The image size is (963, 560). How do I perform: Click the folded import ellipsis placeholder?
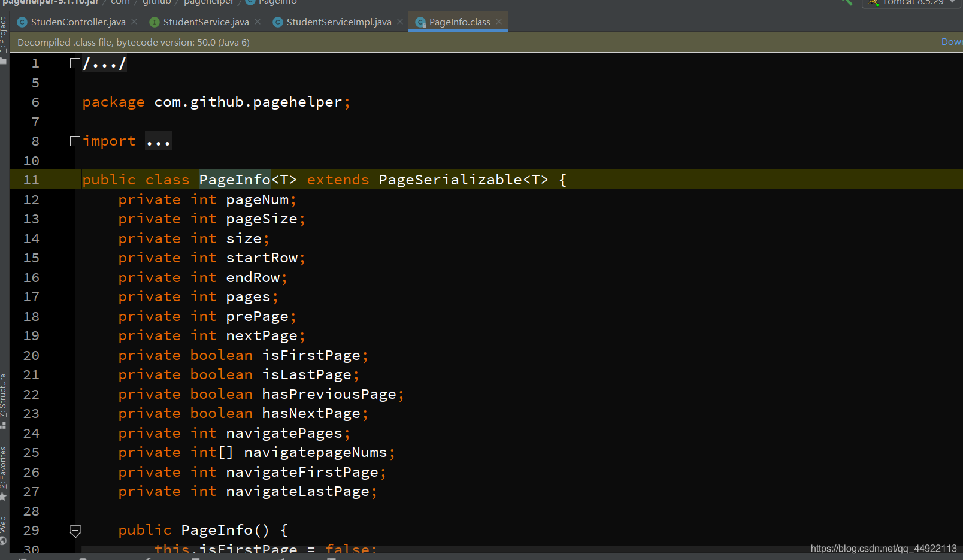click(158, 141)
